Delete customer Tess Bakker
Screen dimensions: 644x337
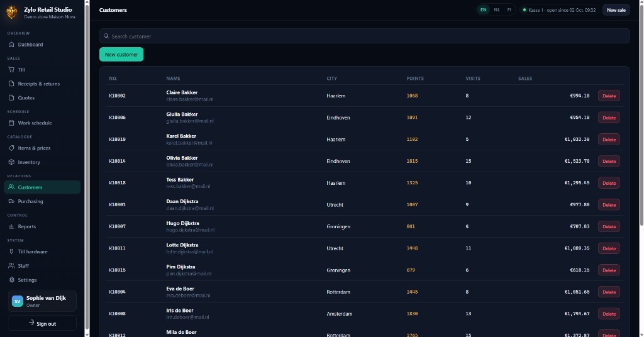click(x=609, y=183)
